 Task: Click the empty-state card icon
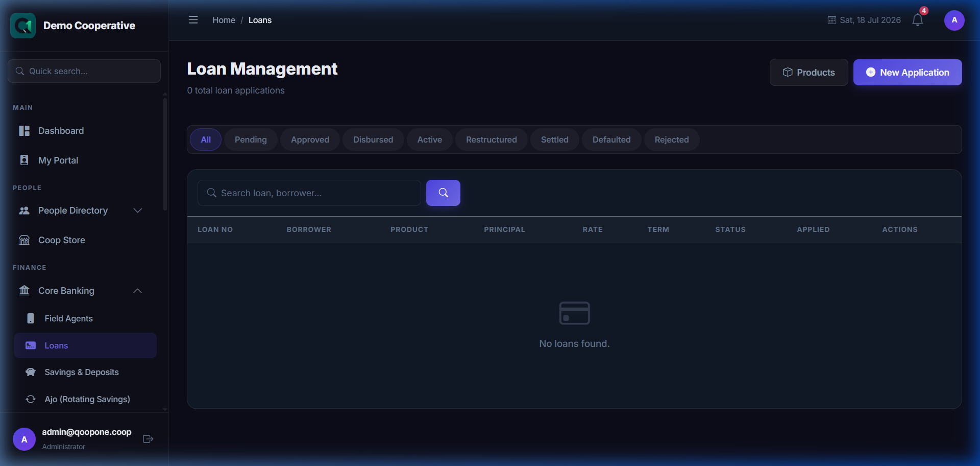(x=574, y=313)
